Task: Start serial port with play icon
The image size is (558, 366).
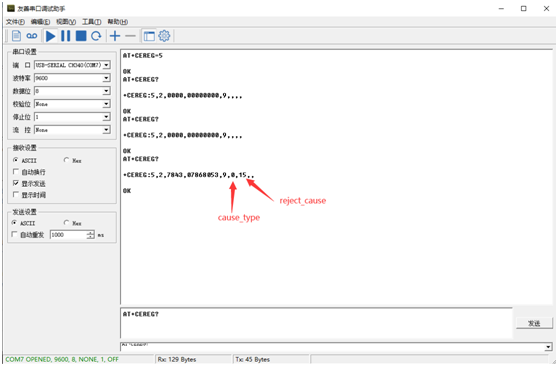Action: point(51,36)
